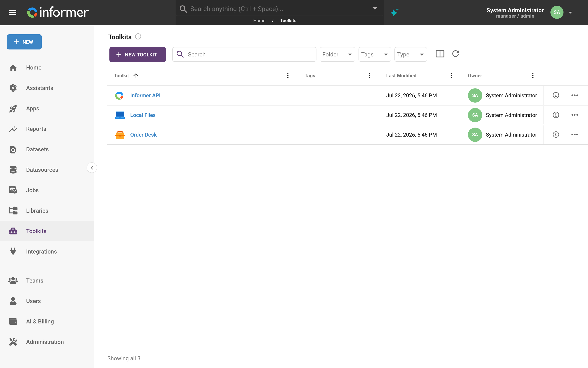The image size is (588, 368).
Task: Open more actions for Order Desk
Action: point(574,135)
